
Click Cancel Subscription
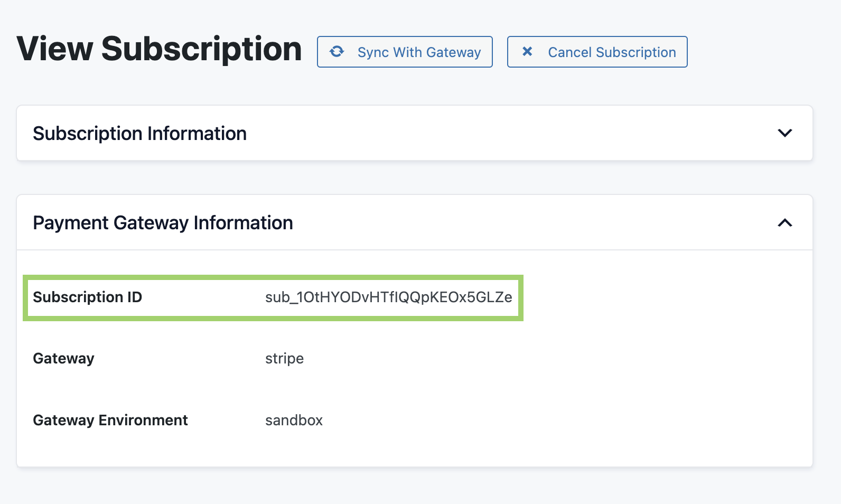tap(597, 52)
